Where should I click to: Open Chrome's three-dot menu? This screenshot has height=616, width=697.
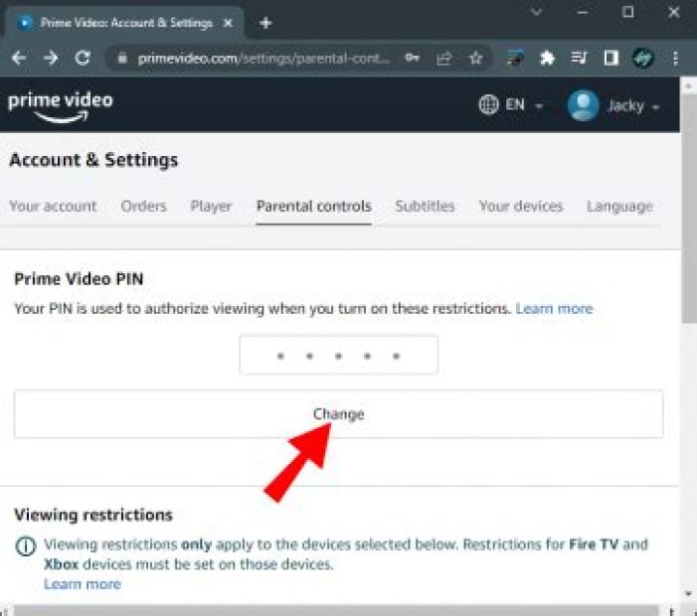point(676,58)
